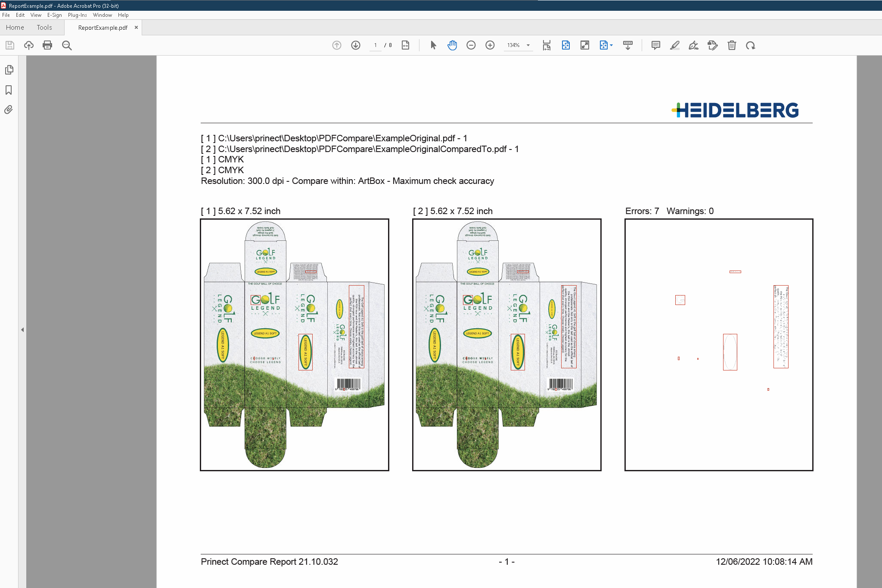Click the trash delete icon
882x588 pixels.
pyautogui.click(x=732, y=45)
